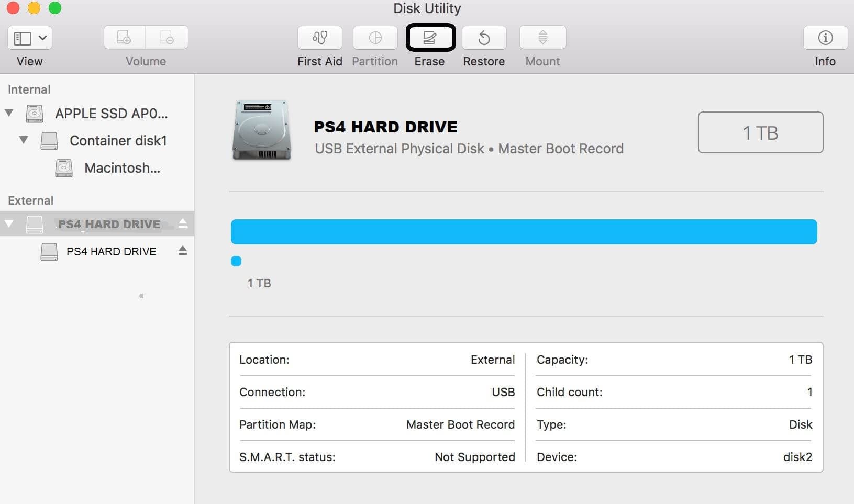Open the View sidebar options dropdown
The image size is (854, 504).
point(29,38)
